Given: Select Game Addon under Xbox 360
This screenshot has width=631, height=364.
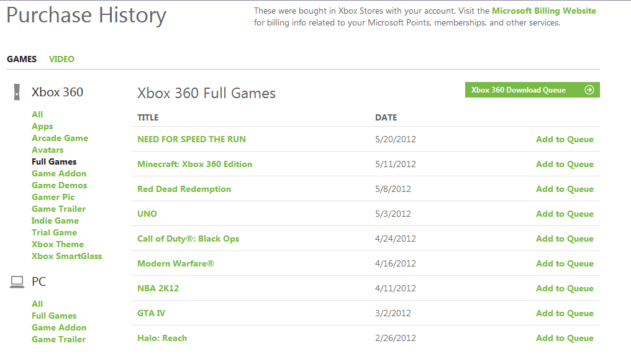Looking at the screenshot, I should [59, 173].
